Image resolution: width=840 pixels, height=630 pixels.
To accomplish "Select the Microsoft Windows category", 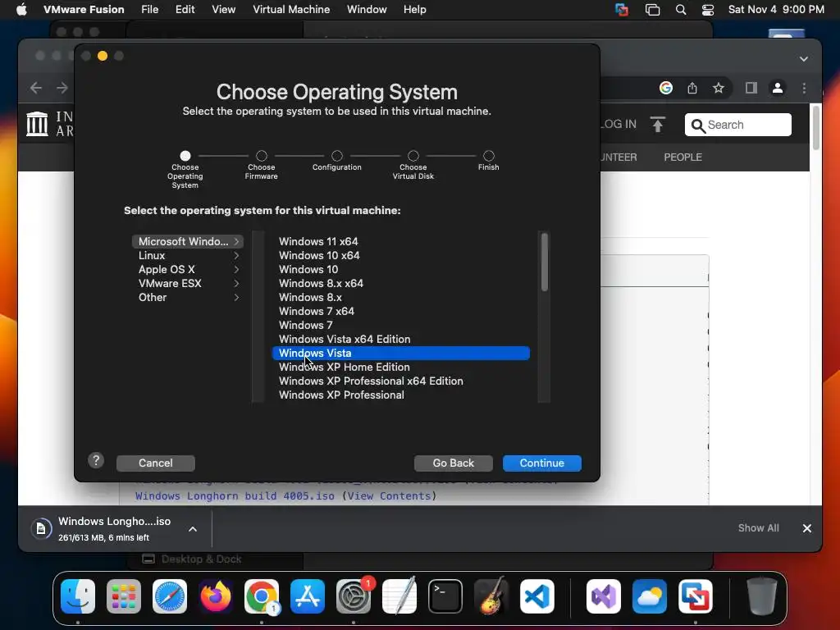I will [188, 242].
